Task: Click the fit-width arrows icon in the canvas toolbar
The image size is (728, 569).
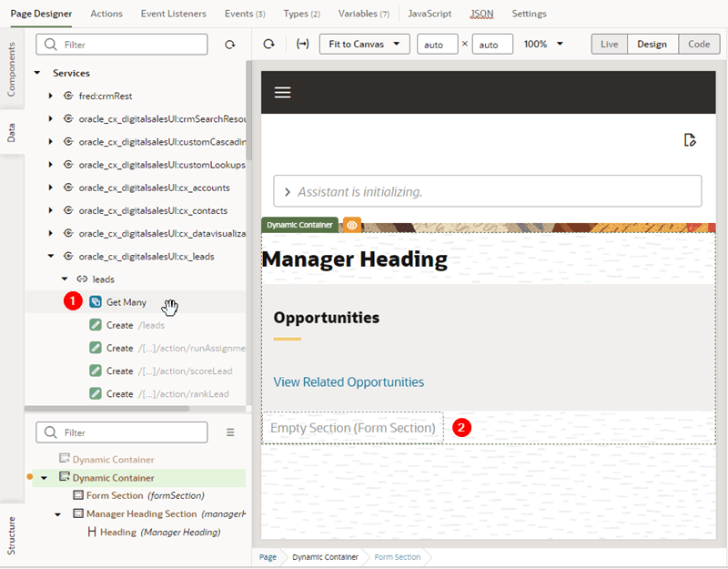Action: click(x=303, y=44)
